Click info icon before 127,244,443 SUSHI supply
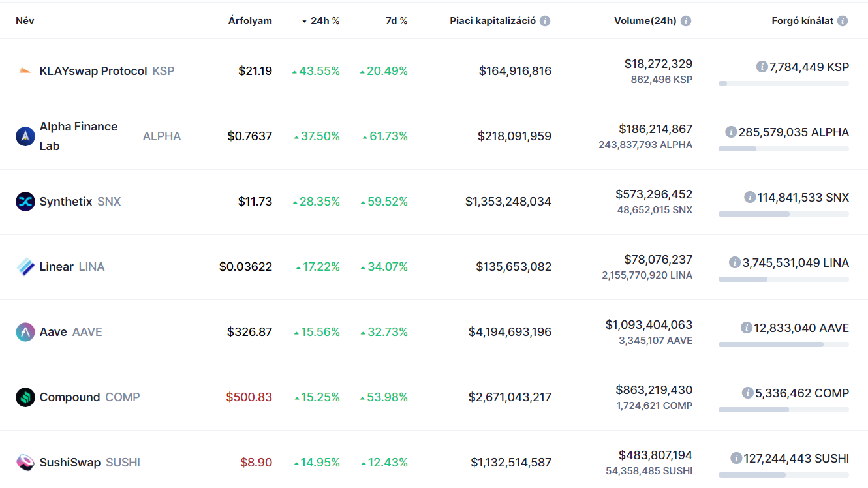The height and width of the screenshot is (488, 868). (x=736, y=458)
